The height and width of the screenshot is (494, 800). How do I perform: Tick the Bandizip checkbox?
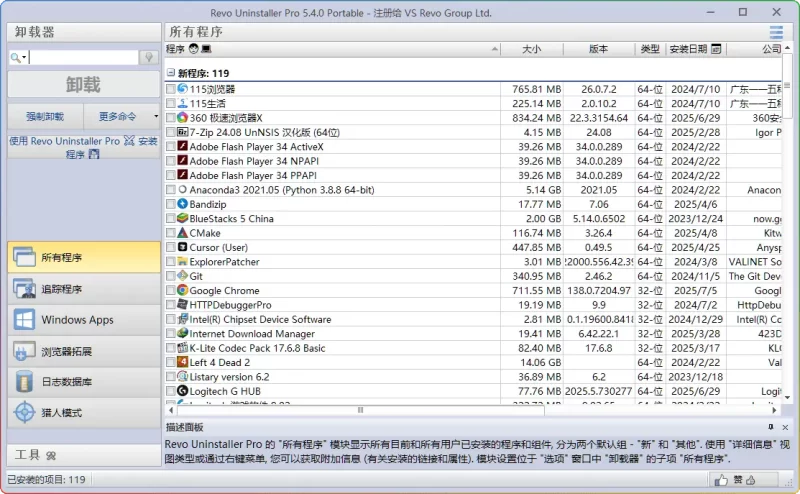coord(170,204)
